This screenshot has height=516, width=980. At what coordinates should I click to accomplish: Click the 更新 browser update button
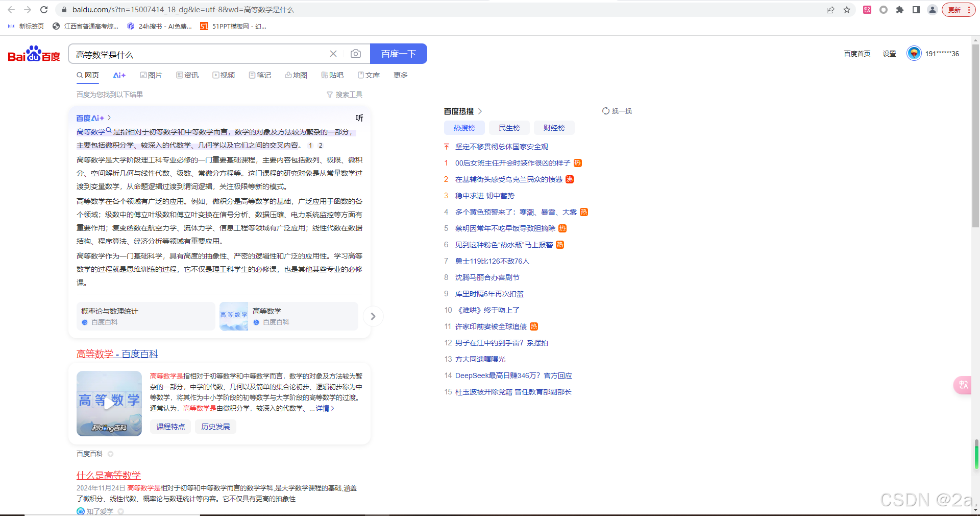coord(959,10)
